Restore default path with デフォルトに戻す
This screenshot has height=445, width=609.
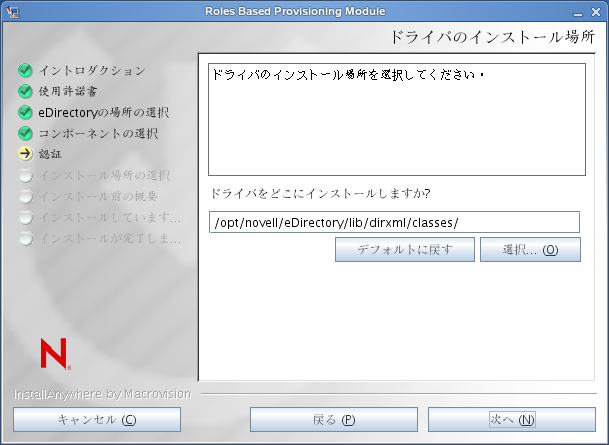[405, 250]
